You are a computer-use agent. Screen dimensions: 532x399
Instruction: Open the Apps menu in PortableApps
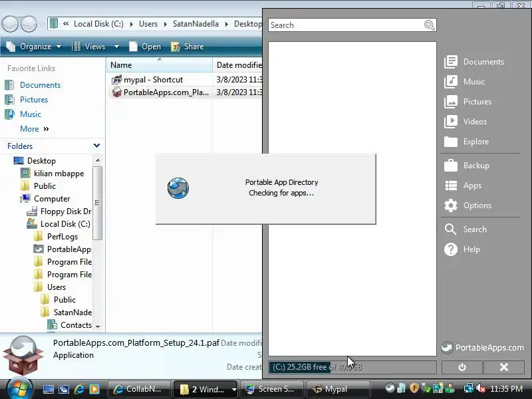pyautogui.click(x=463, y=186)
